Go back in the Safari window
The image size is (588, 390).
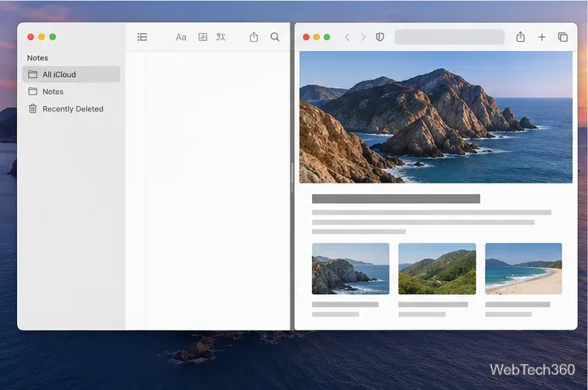coord(347,37)
